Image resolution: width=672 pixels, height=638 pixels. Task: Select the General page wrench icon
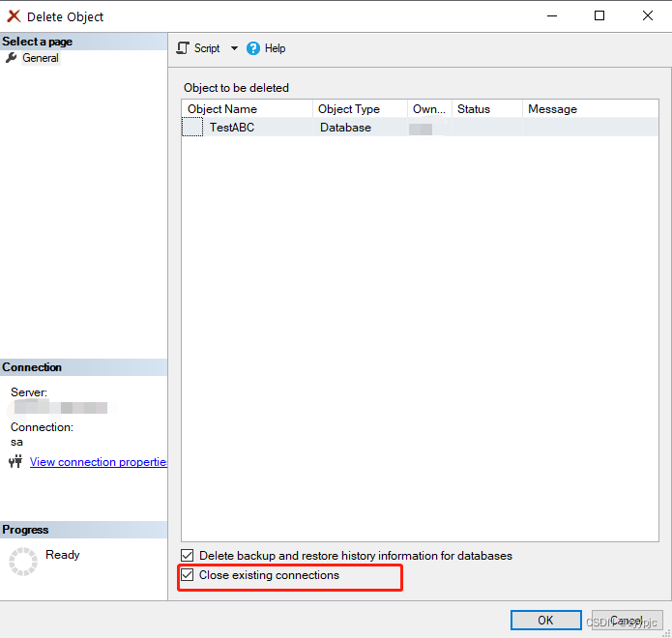pos(12,57)
